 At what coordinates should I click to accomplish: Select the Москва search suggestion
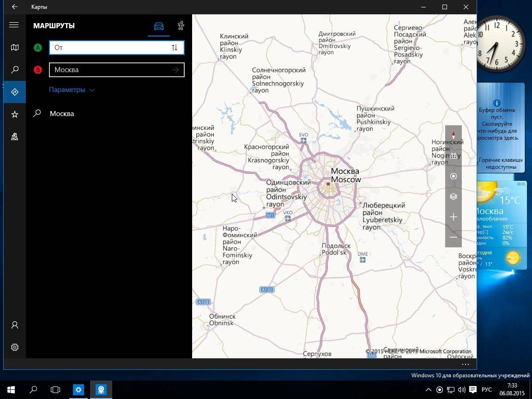coord(62,114)
